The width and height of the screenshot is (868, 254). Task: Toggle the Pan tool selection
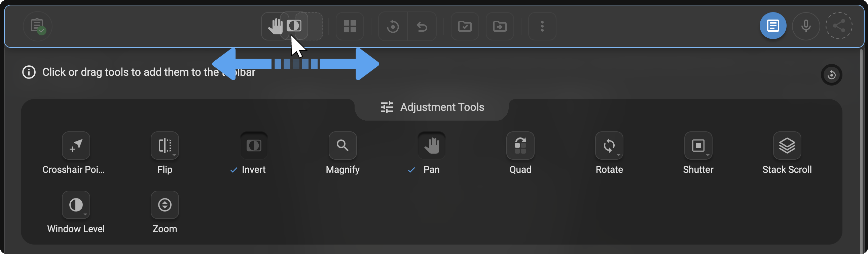[x=431, y=146]
